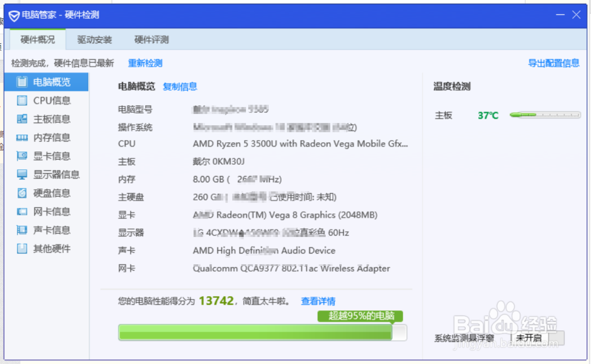Click 导出配置信息 to export config
This screenshot has width=591, height=364.
[x=554, y=63]
